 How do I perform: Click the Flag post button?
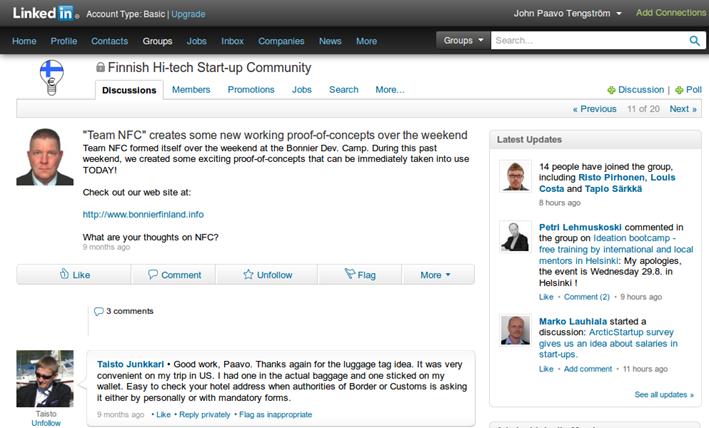(359, 274)
